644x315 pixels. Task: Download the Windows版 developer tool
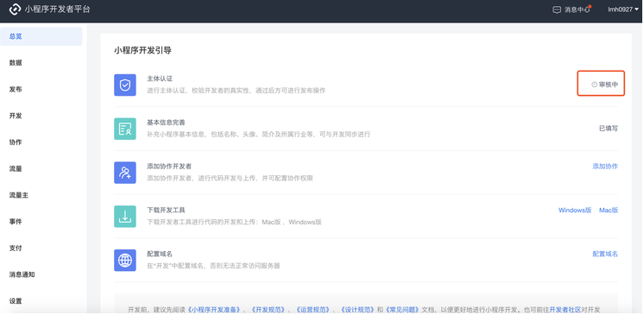pyautogui.click(x=575, y=211)
